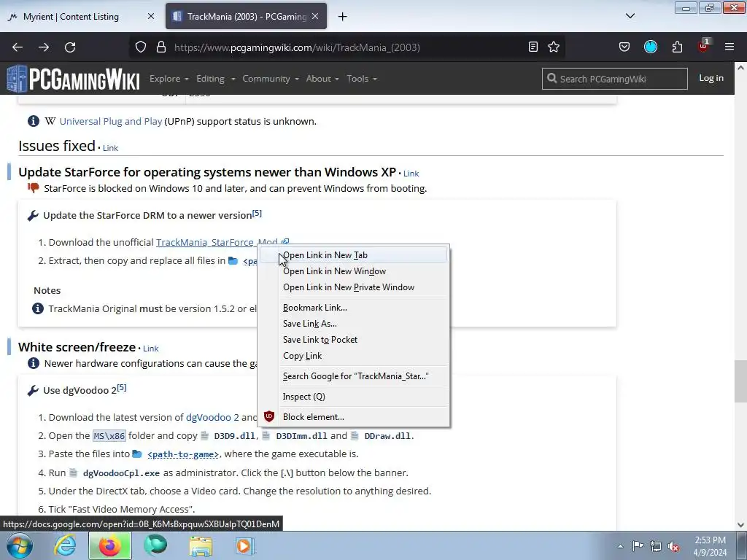Select Save Link As from context menu
747x560 pixels.
(354, 324)
